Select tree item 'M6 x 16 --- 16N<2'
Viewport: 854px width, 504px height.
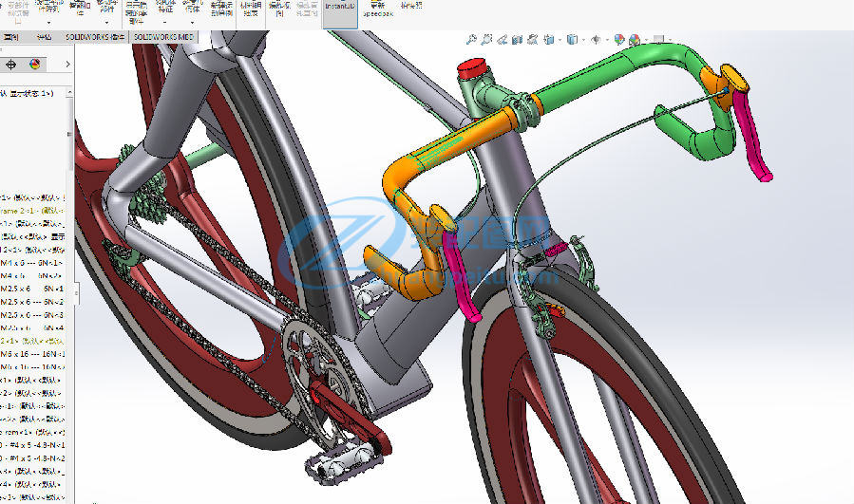point(32,366)
